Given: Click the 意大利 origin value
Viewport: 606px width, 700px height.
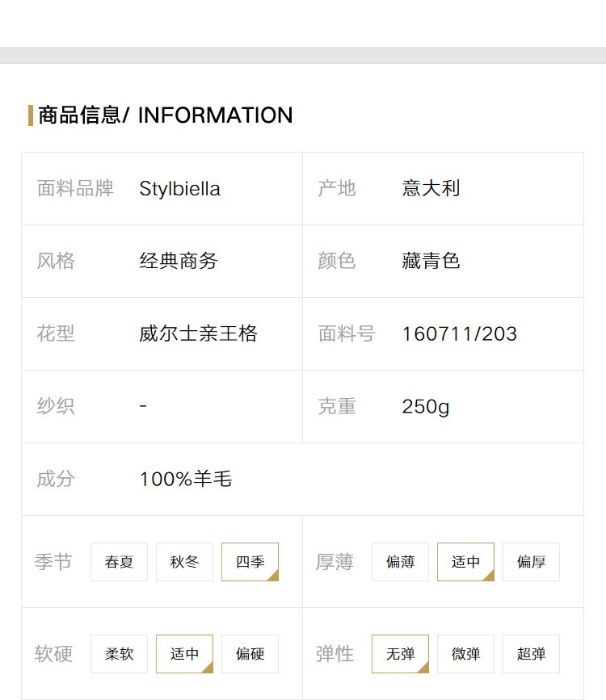Looking at the screenshot, I should click(x=431, y=188).
